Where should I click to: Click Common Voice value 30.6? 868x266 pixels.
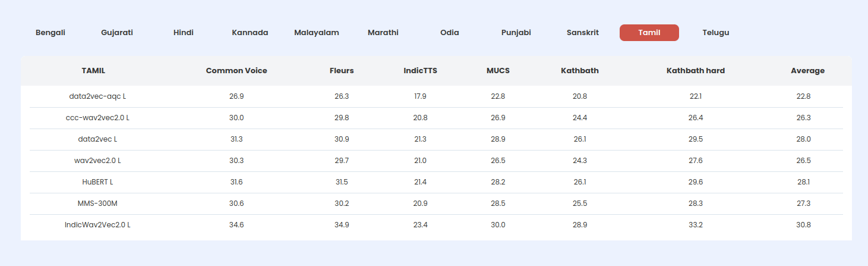[x=236, y=204]
